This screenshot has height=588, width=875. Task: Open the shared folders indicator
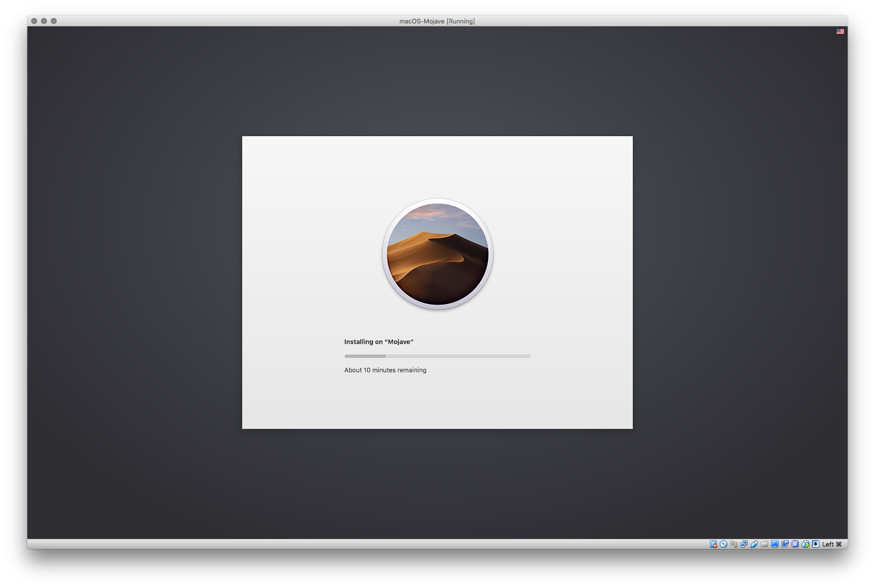(x=765, y=544)
